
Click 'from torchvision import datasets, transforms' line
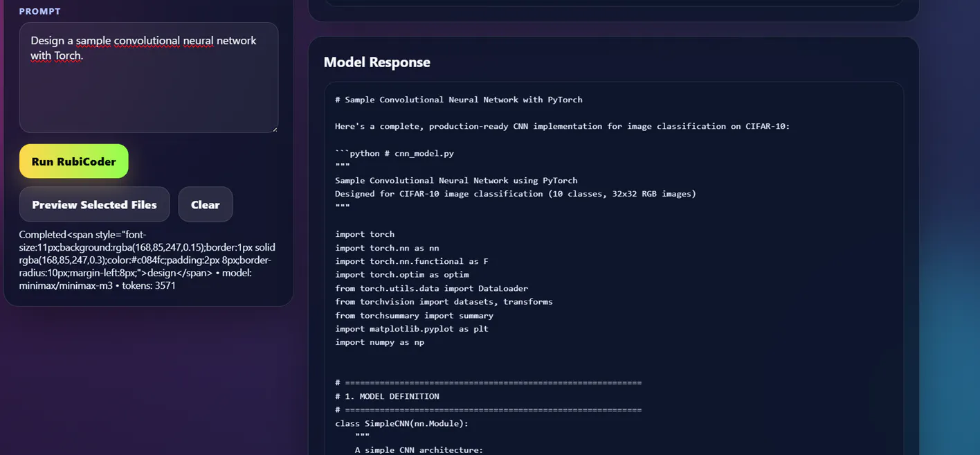pyautogui.click(x=444, y=302)
